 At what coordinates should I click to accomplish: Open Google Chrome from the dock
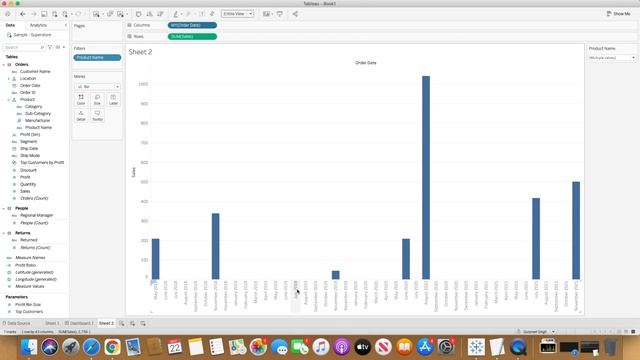pyautogui.click(x=112, y=347)
